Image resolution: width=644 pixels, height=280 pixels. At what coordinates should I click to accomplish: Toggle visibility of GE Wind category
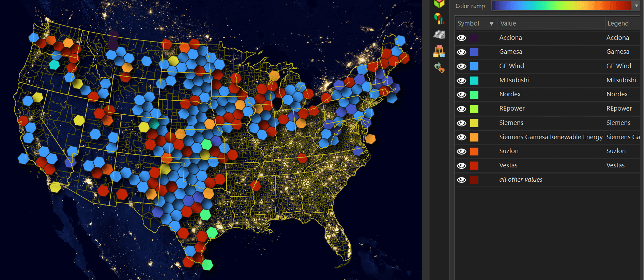click(x=461, y=66)
